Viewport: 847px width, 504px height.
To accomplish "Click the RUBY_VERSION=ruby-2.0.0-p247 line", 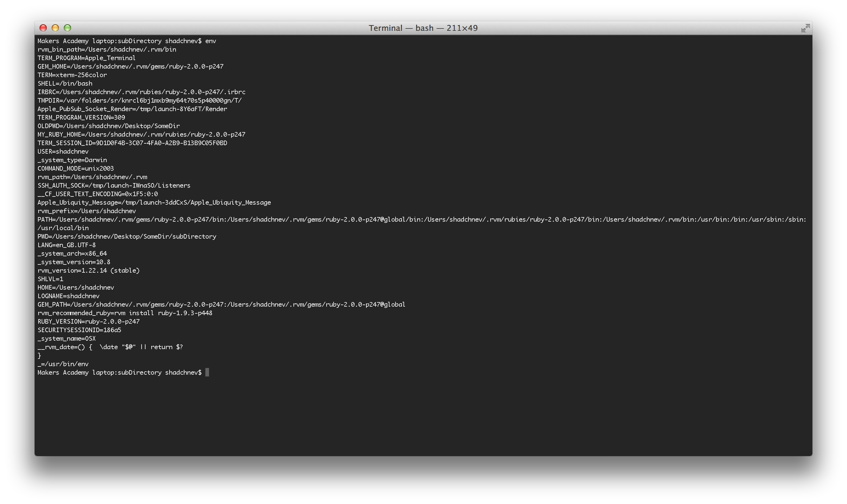I will click(88, 321).
